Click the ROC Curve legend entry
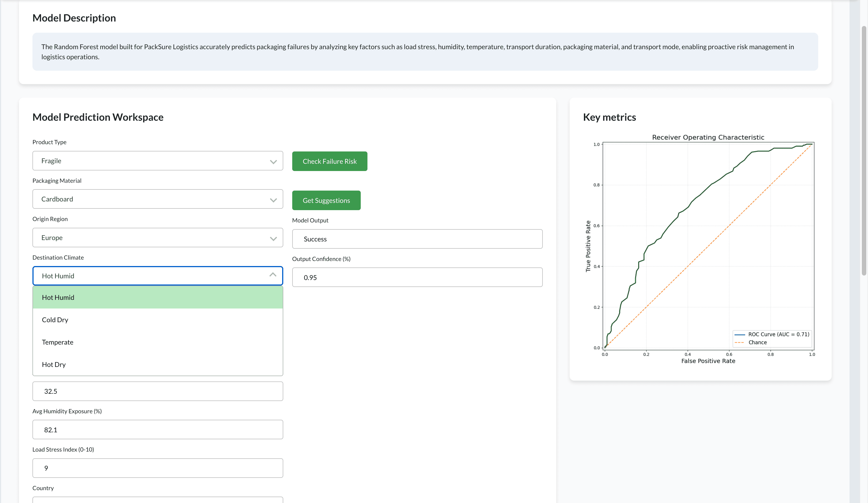The height and width of the screenshot is (503, 868). 772,334
